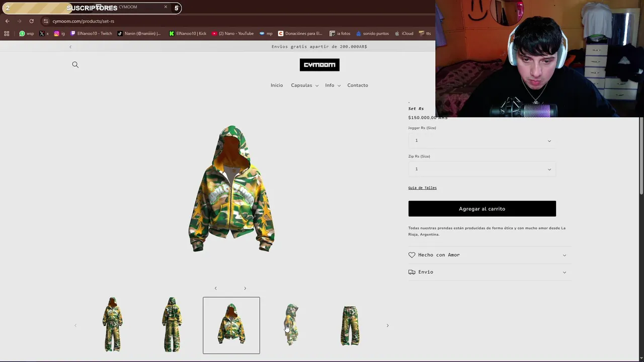Open the Nanin TikTok bookmark
The width and height of the screenshot is (644, 362).
(139, 34)
